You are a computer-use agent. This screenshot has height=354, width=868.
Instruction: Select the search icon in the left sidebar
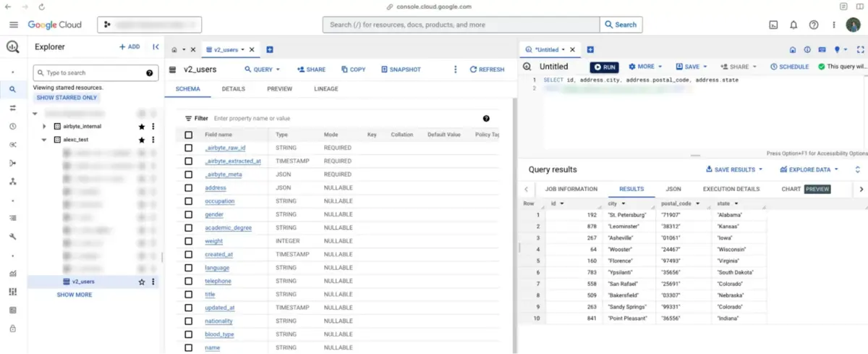[x=13, y=90]
